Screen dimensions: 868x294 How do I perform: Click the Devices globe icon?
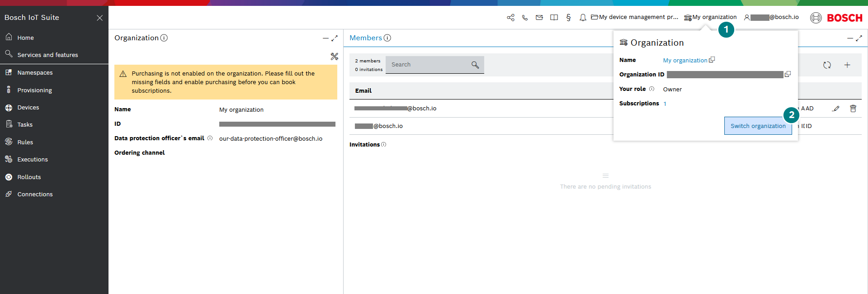9,108
